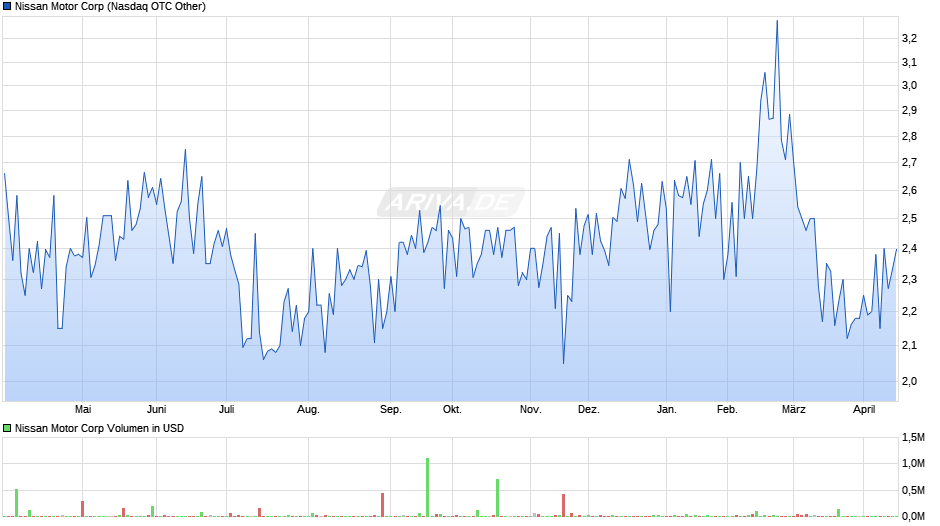Click the 'April' month label
The height and width of the screenshot is (526, 940).
864,409
